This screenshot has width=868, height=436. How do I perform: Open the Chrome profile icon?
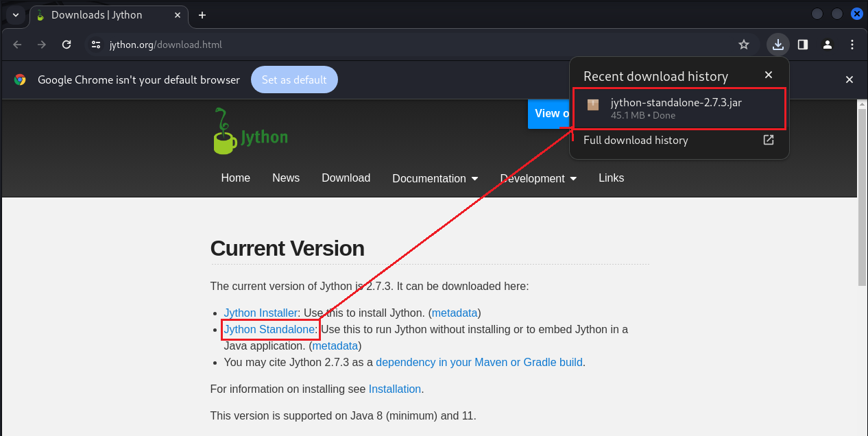(828, 45)
